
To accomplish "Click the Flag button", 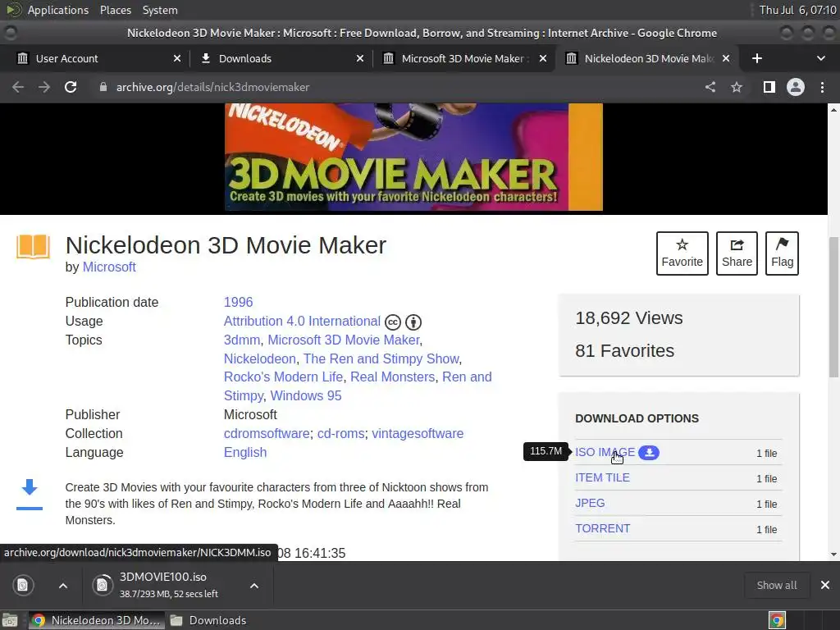I will tap(782, 253).
